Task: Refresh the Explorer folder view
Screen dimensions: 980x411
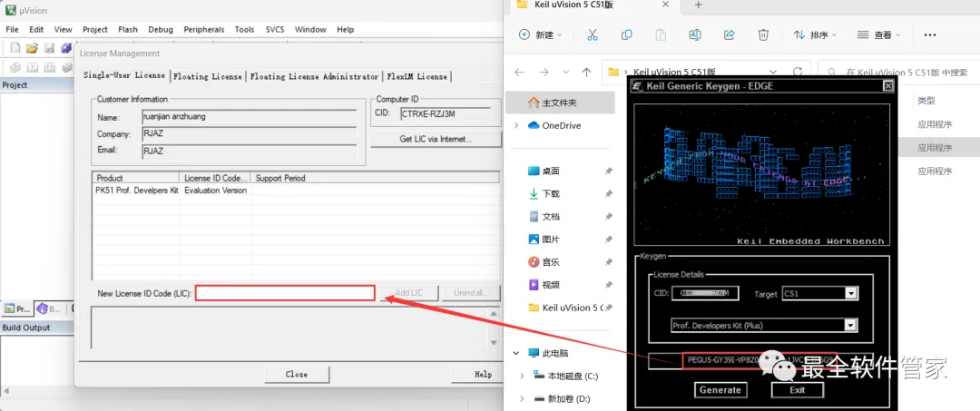Action: [798, 72]
